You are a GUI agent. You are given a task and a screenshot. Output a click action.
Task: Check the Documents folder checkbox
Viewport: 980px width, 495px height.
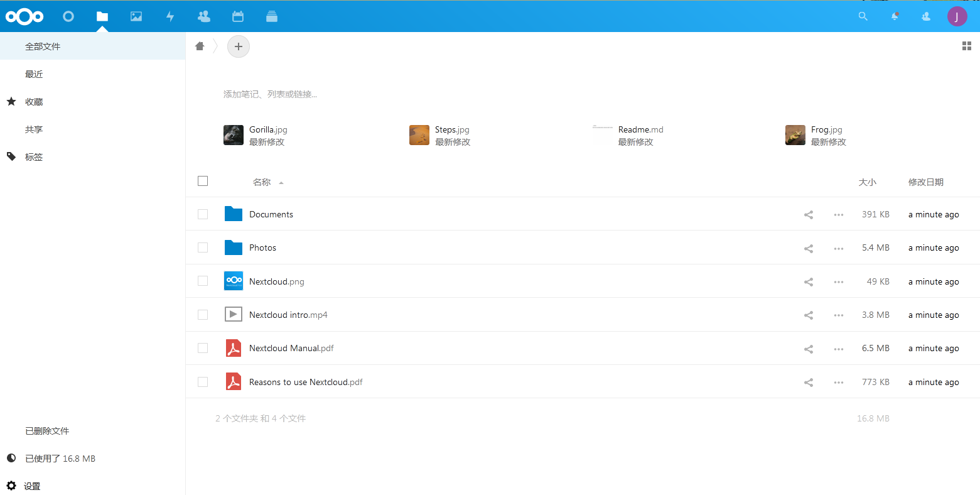pyautogui.click(x=203, y=215)
